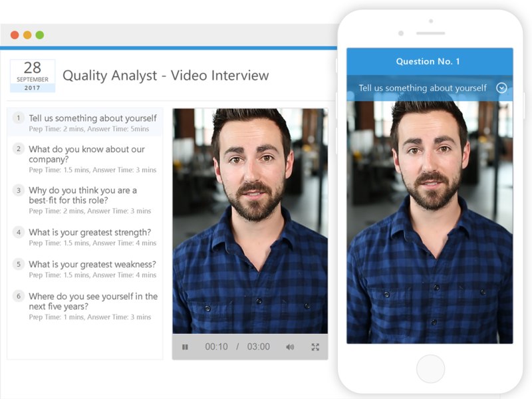Tap the 'Question No. 1' header on phone
The image size is (532, 399).
pos(429,61)
